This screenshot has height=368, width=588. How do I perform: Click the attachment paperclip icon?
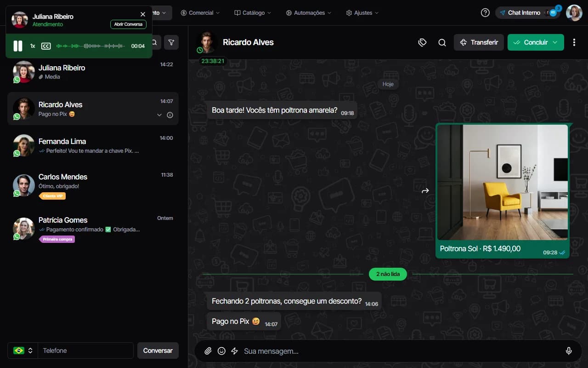pyautogui.click(x=208, y=351)
